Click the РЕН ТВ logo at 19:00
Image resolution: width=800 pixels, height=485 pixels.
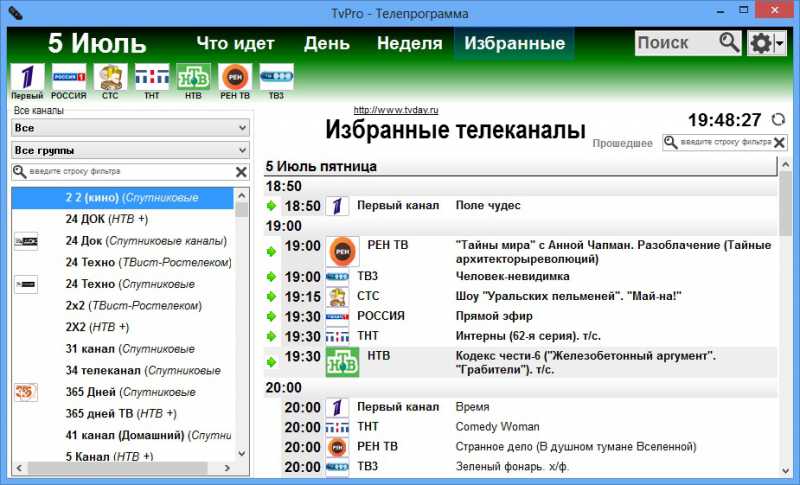pos(342,251)
